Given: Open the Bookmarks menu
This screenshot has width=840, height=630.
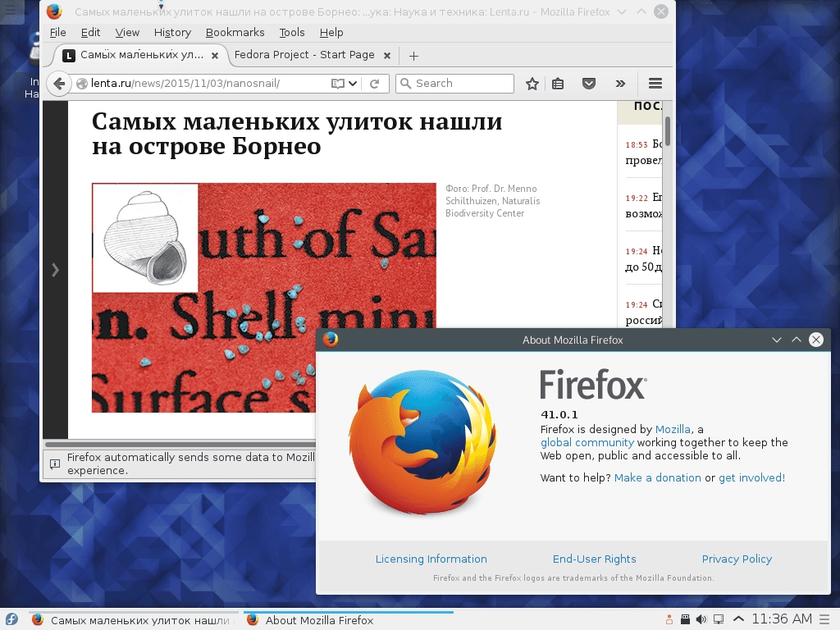Looking at the screenshot, I should pos(235,33).
